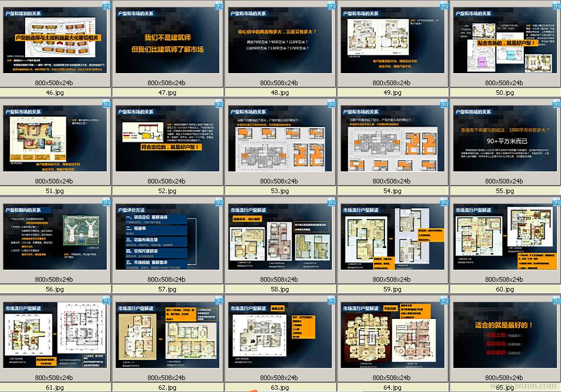Select the filename text "52.jpg"
This screenshot has width=561, height=392.
[x=167, y=191]
